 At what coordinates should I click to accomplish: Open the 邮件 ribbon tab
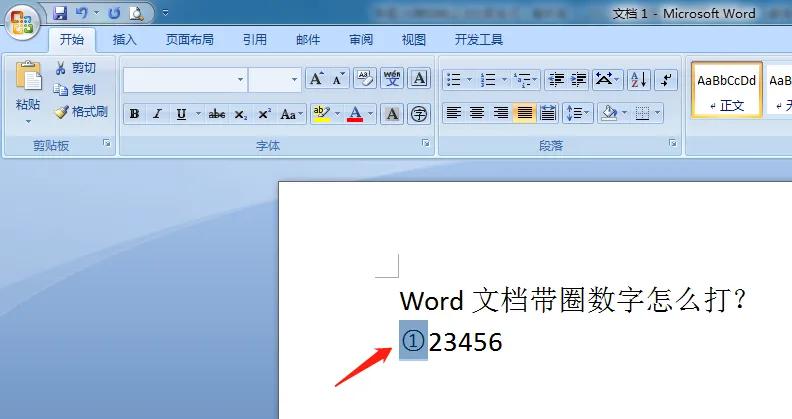coord(308,39)
